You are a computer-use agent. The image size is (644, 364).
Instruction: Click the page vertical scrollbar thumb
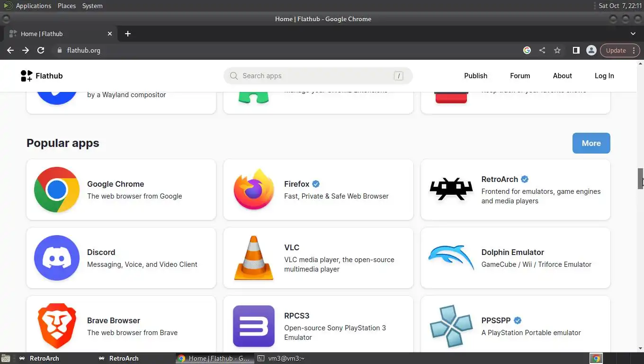[x=641, y=179]
